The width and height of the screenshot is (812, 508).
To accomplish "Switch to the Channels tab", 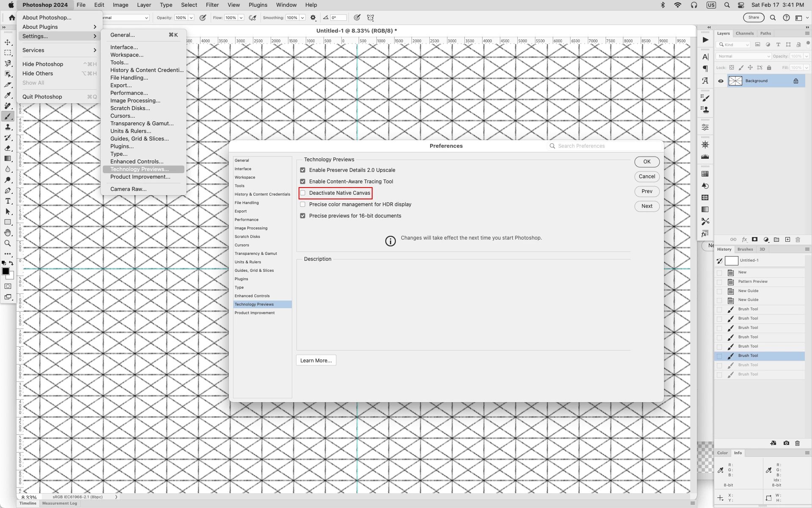I will tap(744, 33).
